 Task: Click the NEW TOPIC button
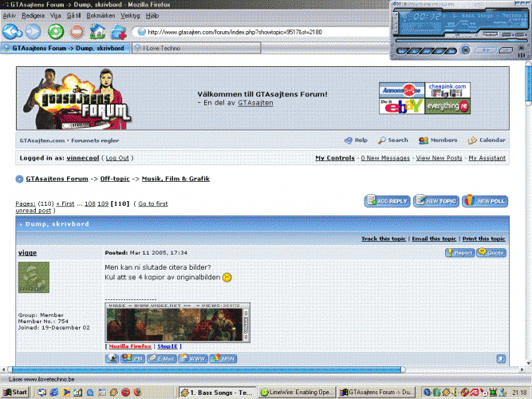coord(436,201)
